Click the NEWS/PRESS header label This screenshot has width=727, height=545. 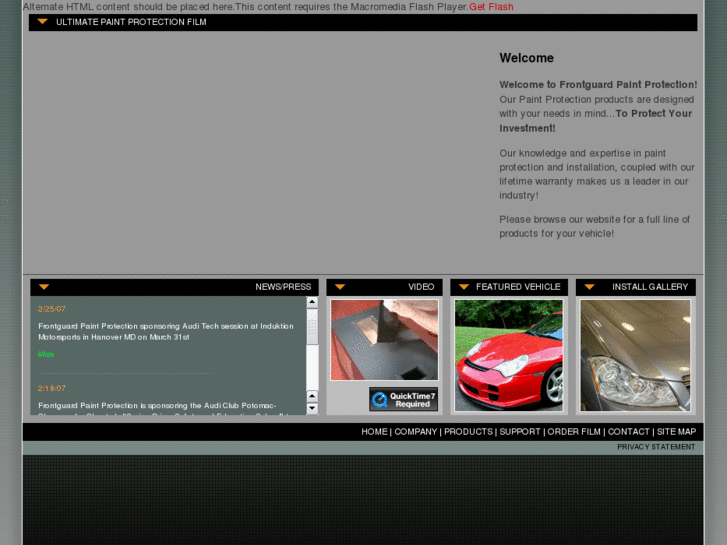click(283, 287)
